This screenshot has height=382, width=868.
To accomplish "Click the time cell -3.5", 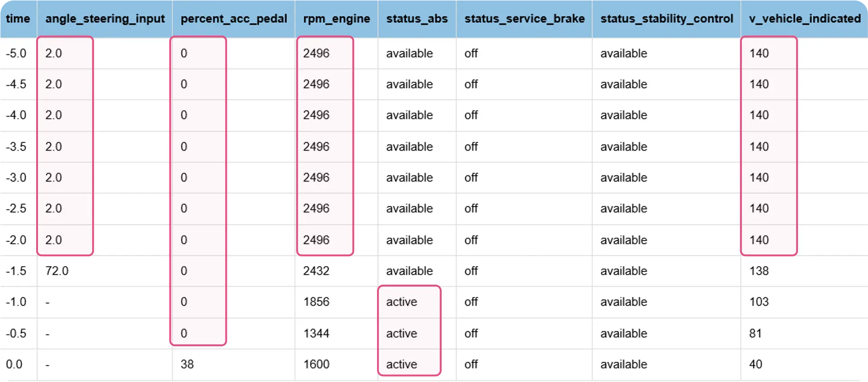I will click(16, 147).
